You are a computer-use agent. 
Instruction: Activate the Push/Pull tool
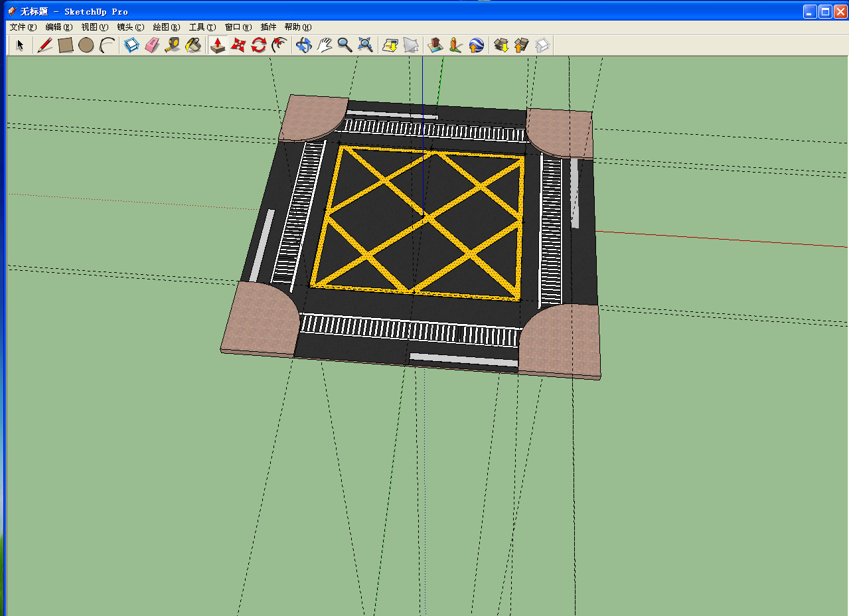tap(217, 45)
